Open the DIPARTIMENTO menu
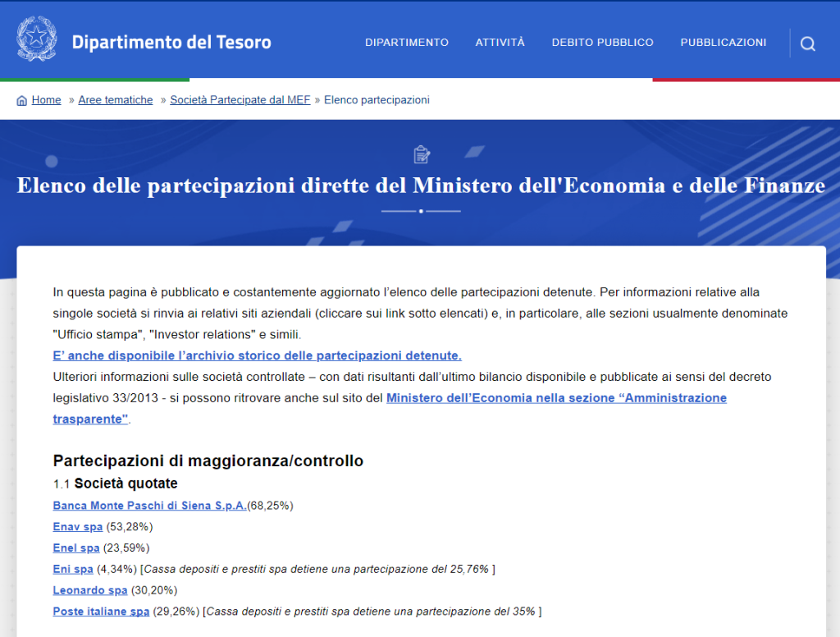The height and width of the screenshot is (637, 840). point(407,43)
